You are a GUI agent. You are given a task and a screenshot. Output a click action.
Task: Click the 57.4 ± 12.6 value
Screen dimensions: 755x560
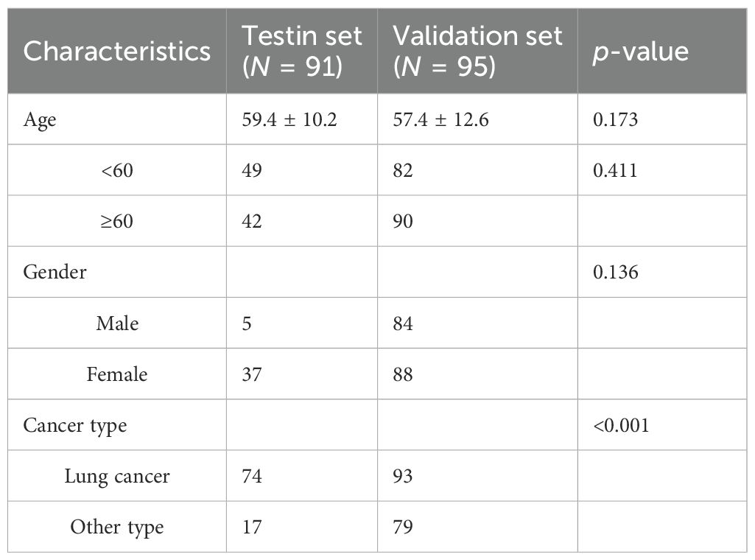440,120
